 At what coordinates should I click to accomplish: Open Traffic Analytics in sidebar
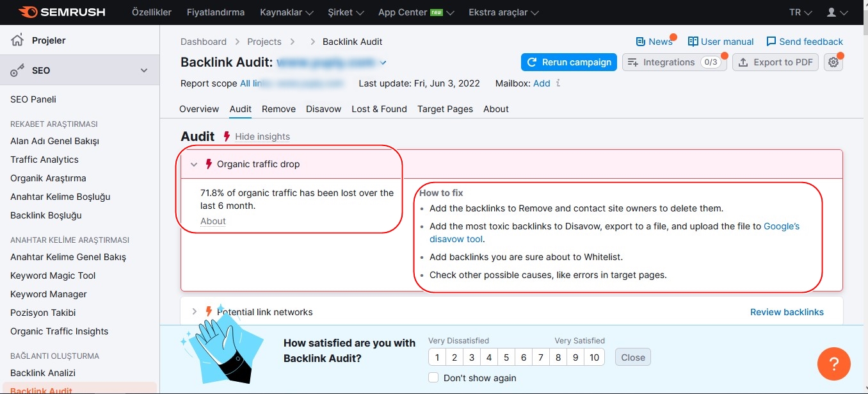[x=44, y=160]
